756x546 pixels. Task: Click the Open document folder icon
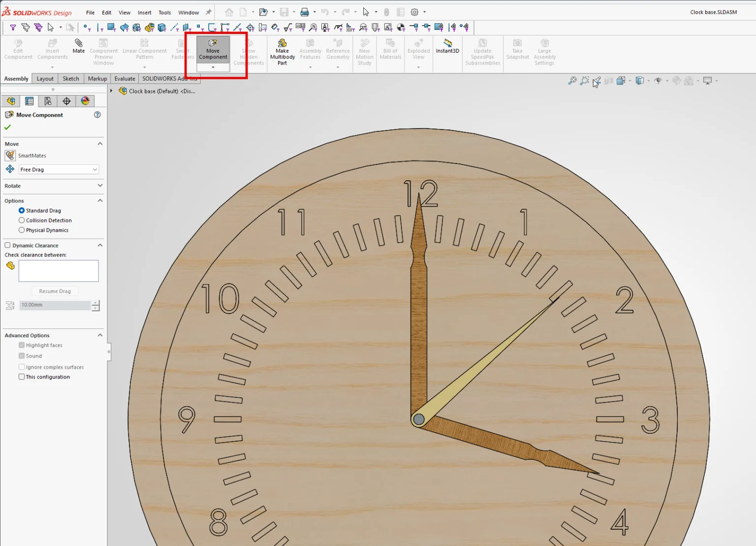263,12
